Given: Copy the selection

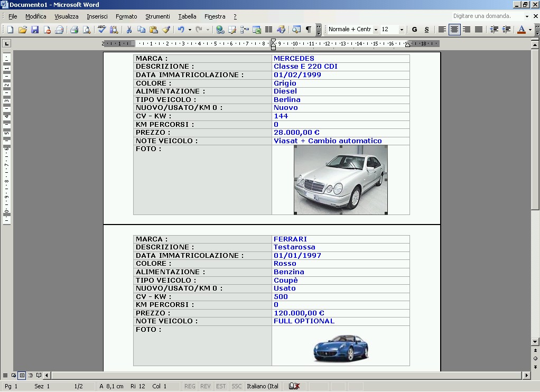Looking at the screenshot, I should [x=141, y=30].
